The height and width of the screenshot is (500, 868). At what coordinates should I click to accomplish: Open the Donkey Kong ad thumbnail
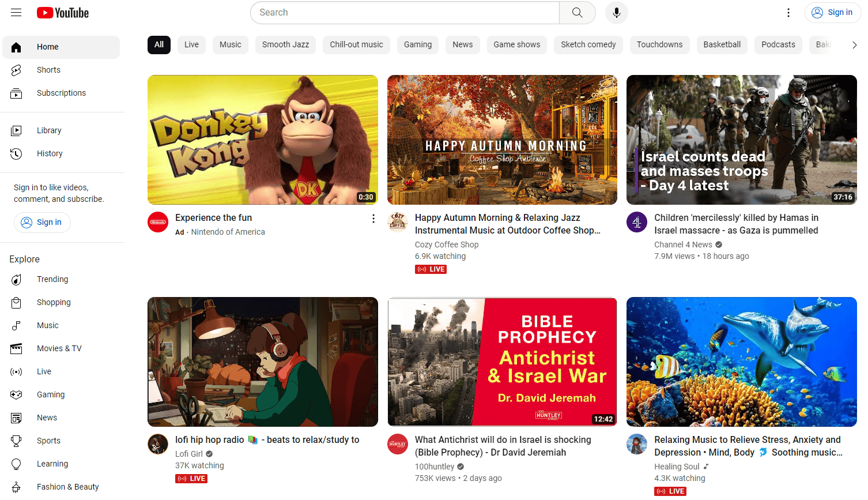pos(263,140)
